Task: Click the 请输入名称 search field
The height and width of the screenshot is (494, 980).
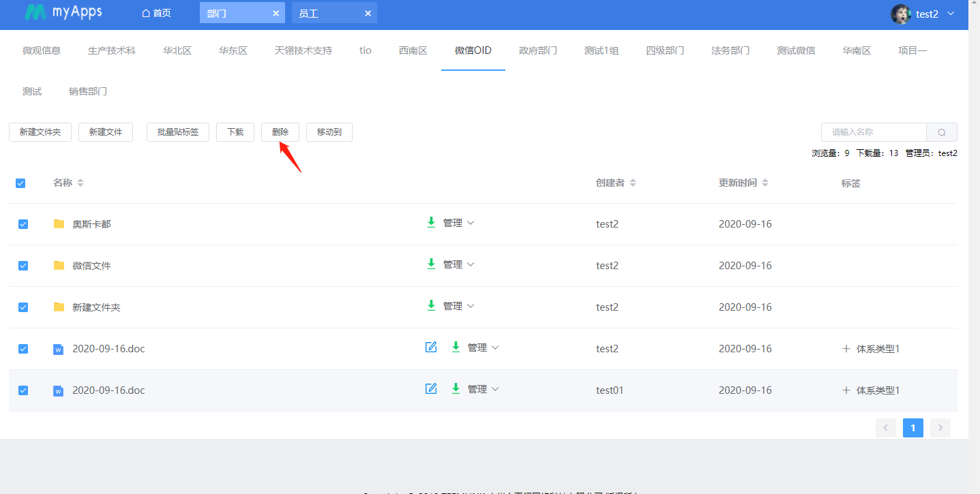Action: pos(874,132)
